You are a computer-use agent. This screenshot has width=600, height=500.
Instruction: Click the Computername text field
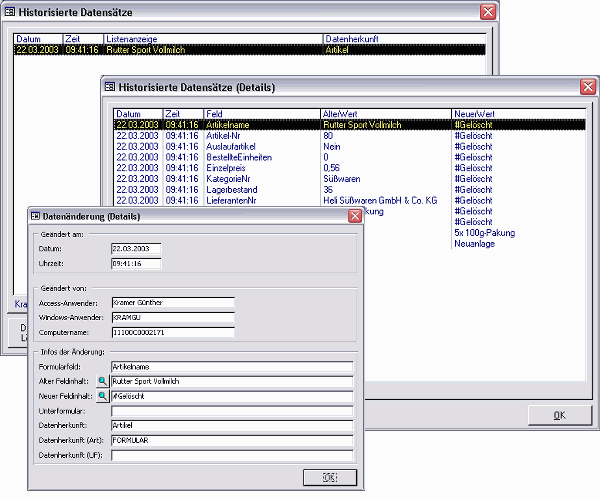click(x=171, y=333)
